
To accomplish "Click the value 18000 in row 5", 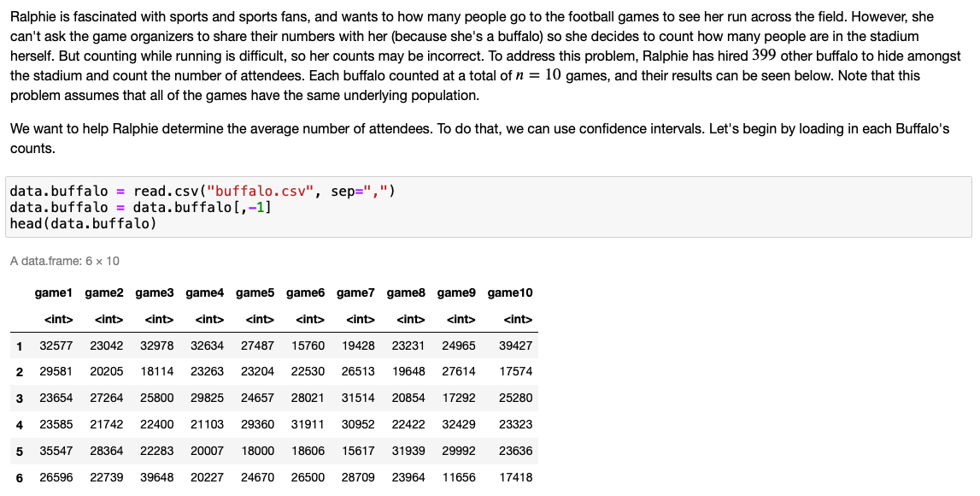I will 256,451.
